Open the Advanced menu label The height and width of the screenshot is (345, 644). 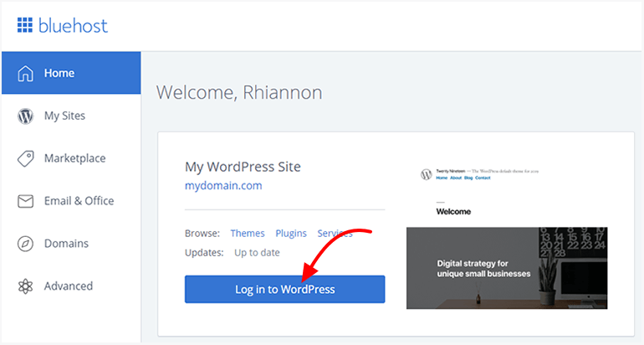point(69,286)
